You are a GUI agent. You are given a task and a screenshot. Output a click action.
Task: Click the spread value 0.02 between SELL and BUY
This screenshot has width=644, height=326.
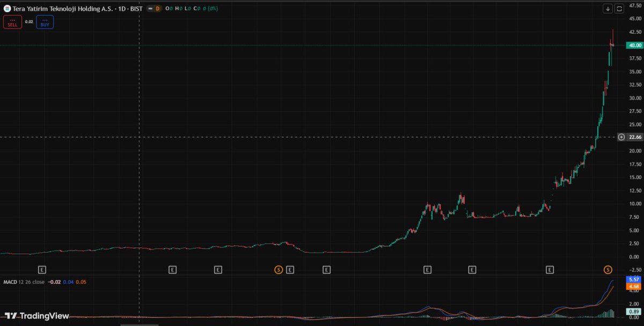(29, 23)
